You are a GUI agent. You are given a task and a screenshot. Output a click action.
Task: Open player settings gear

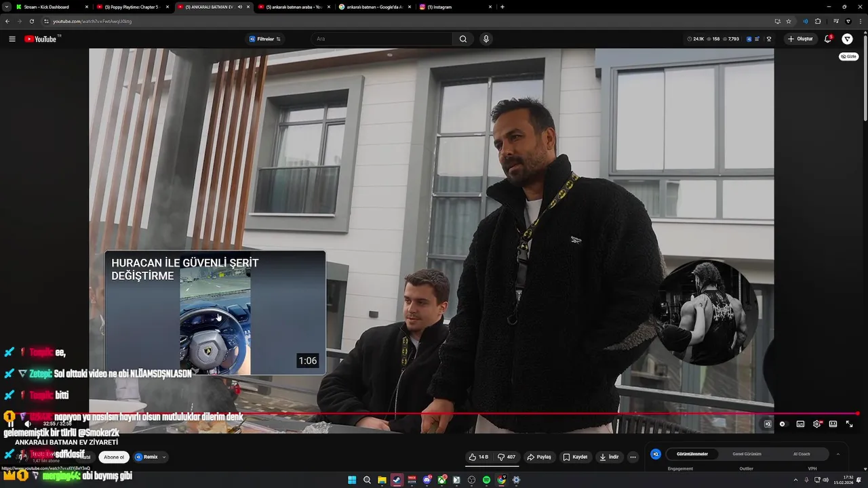click(x=816, y=424)
